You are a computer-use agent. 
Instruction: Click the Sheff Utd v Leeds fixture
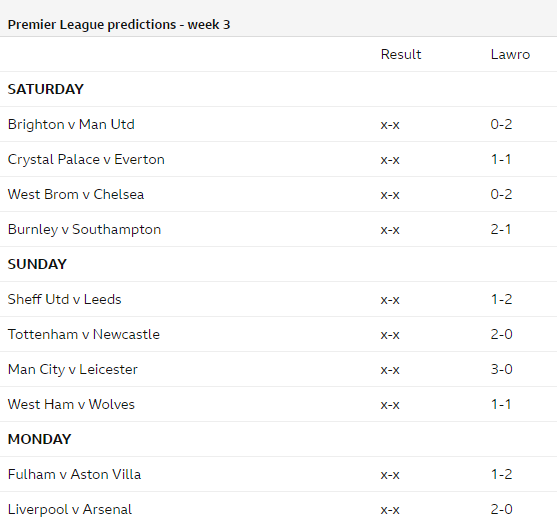point(64,299)
